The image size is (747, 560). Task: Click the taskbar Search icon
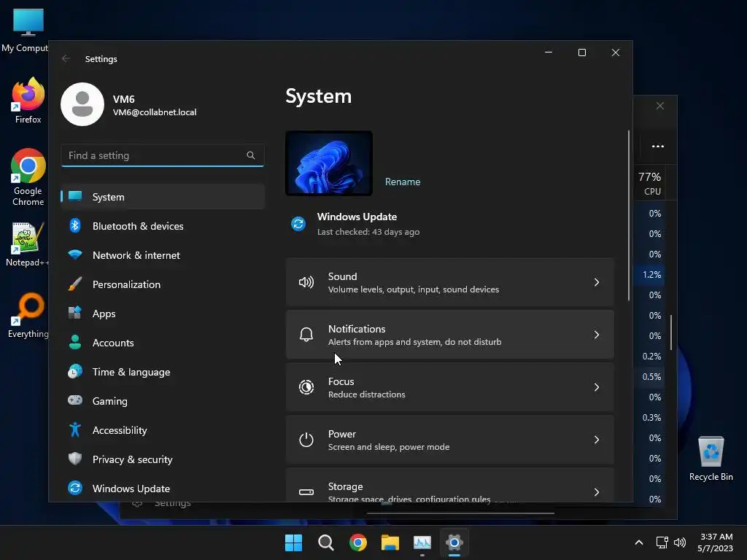(x=326, y=542)
